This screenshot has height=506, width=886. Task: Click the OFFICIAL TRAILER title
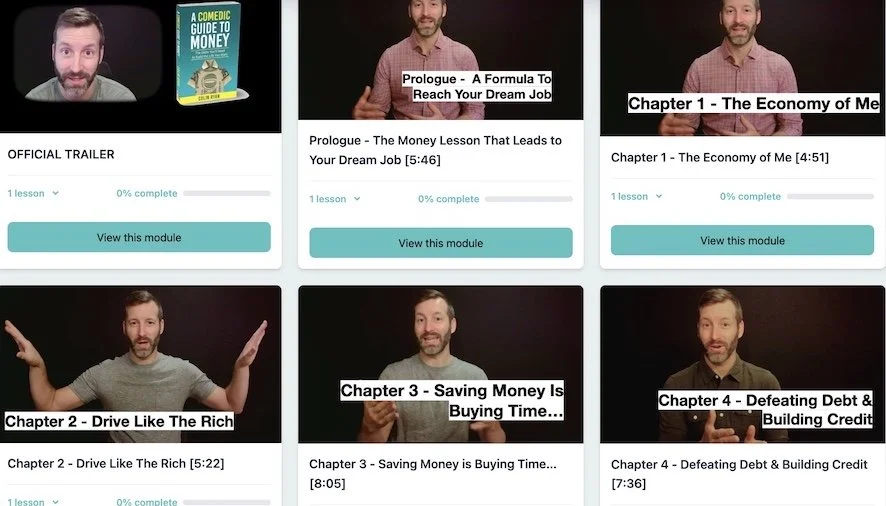click(61, 154)
